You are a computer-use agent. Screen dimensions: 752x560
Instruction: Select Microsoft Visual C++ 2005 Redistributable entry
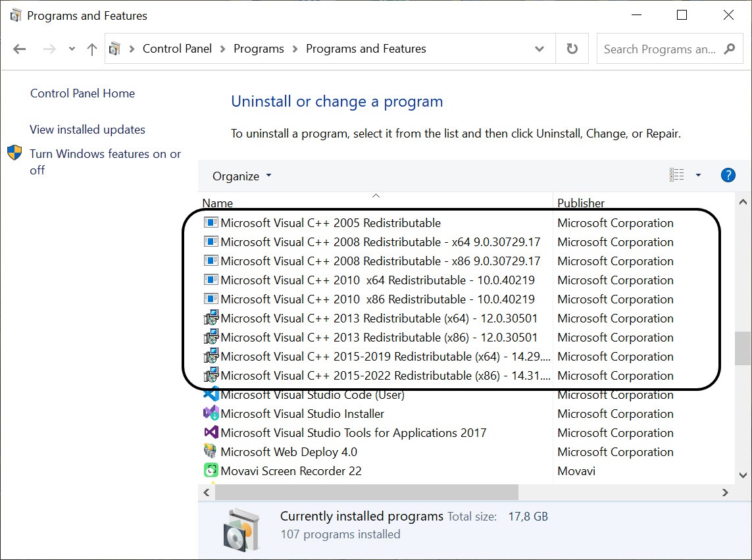[330, 223]
